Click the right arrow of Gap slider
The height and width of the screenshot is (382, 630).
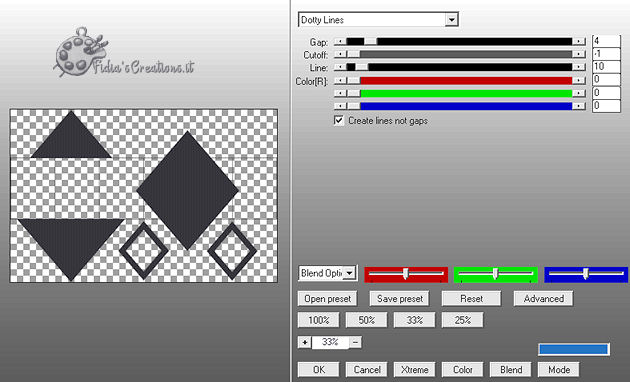(579, 41)
